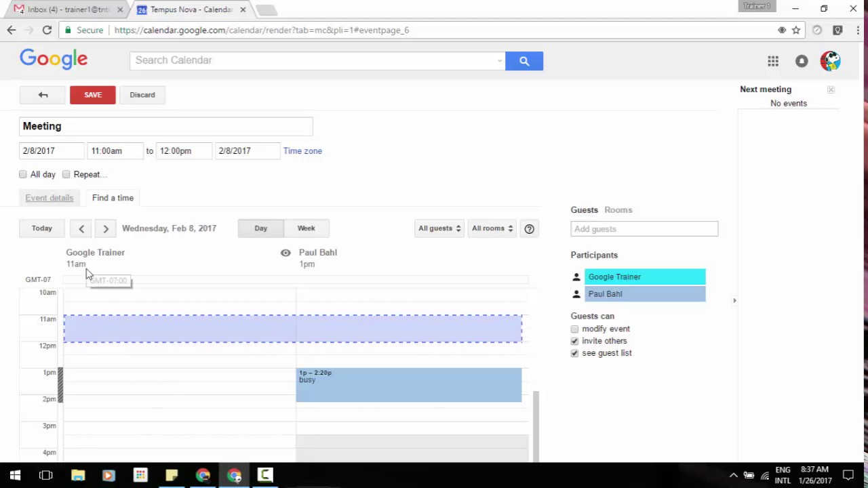Open the All guests dropdown
This screenshot has width=868, height=488.
pos(439,228)
